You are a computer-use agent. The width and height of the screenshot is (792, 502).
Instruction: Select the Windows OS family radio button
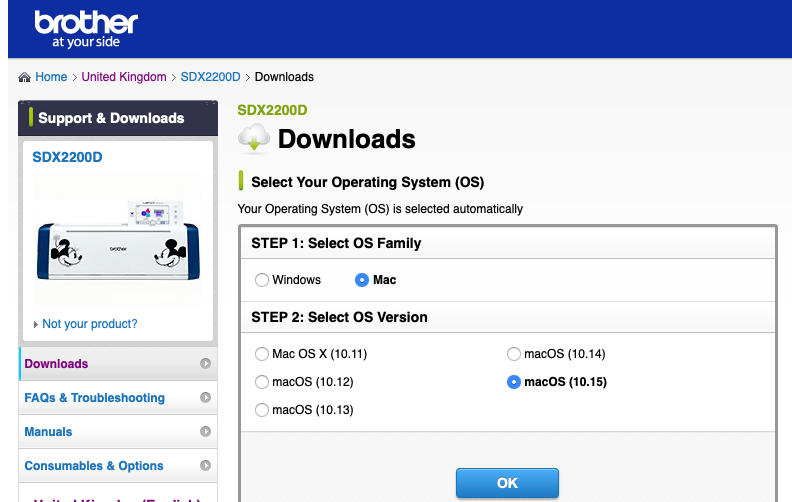tap(262, 280)
